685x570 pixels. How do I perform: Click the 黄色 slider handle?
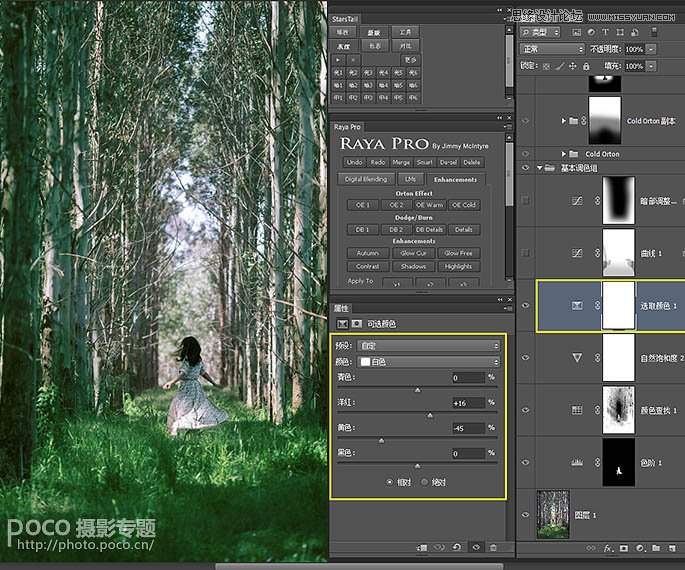pos(381,441)
